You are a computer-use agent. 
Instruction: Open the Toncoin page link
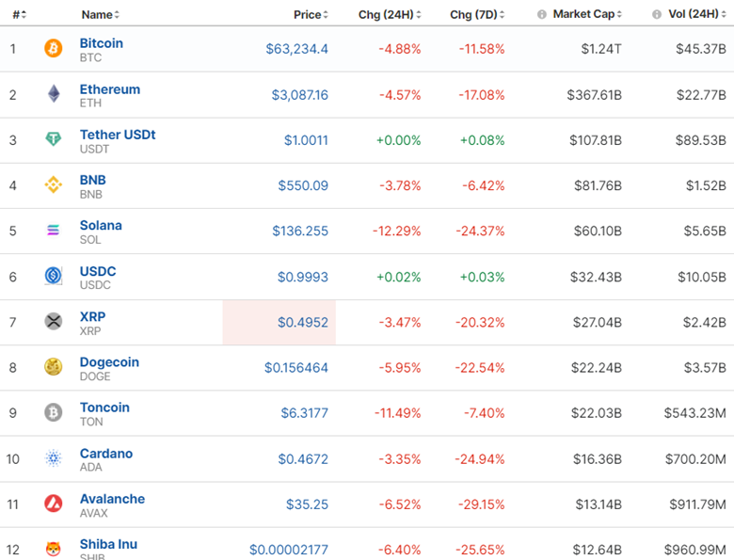click(x=104, y=408)
